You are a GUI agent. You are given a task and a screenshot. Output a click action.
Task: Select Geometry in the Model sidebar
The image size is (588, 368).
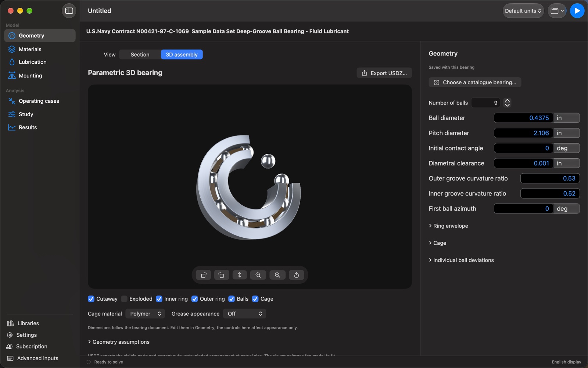[40, 36]
